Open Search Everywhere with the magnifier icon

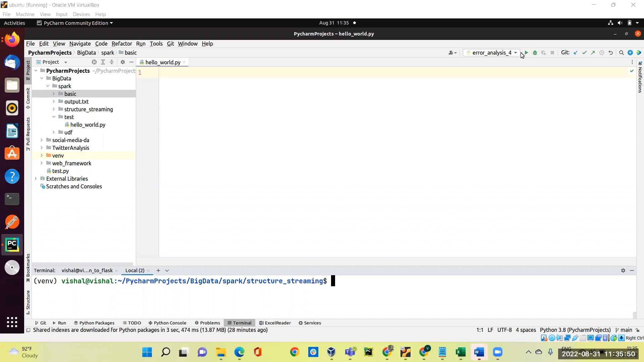[x=622, y=53]
